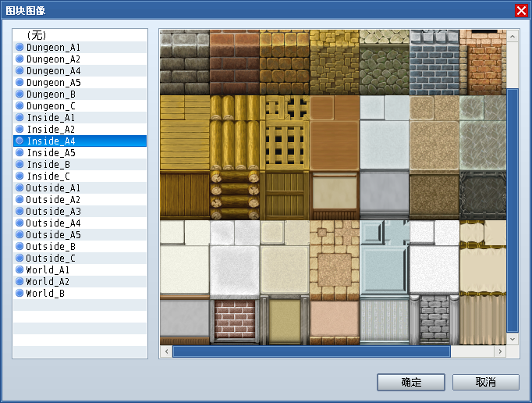Pick Outside_A4 from the list
Image resolution: width=532 pixels, height=403 pixels.
tap(80, 223)
